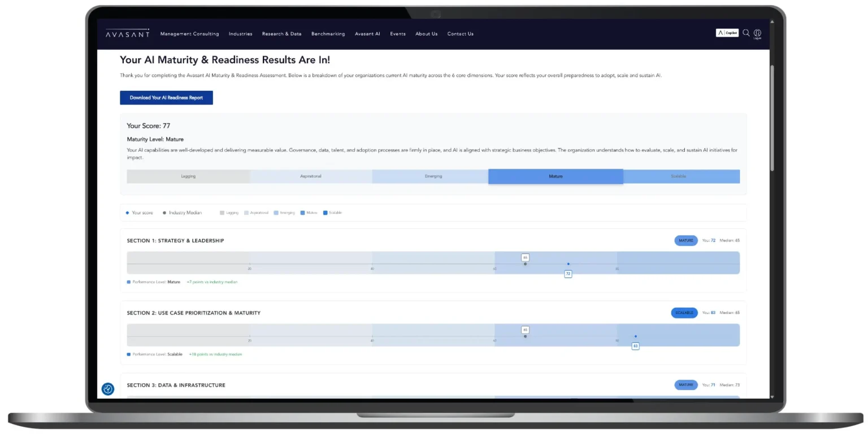Go to the Benchmarking menu item
The height and width of the screenshot is (441, 868).
pos(328,34)
